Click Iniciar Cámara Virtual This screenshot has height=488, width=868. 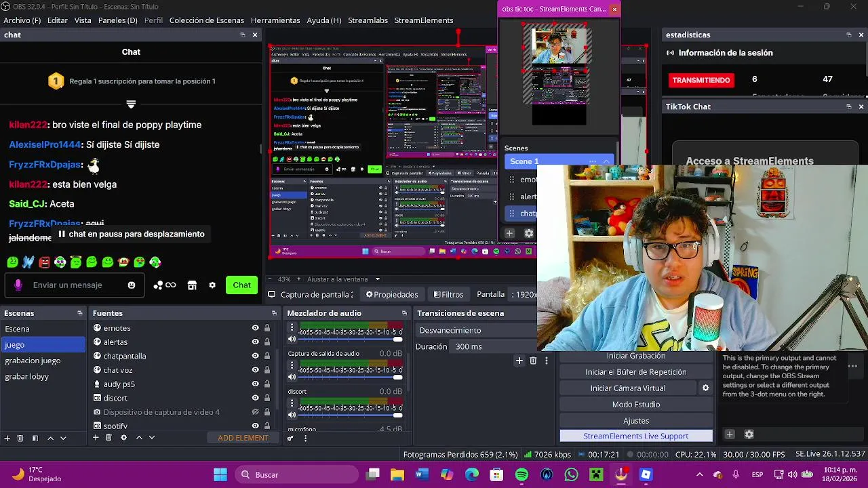tap(628, 388)
